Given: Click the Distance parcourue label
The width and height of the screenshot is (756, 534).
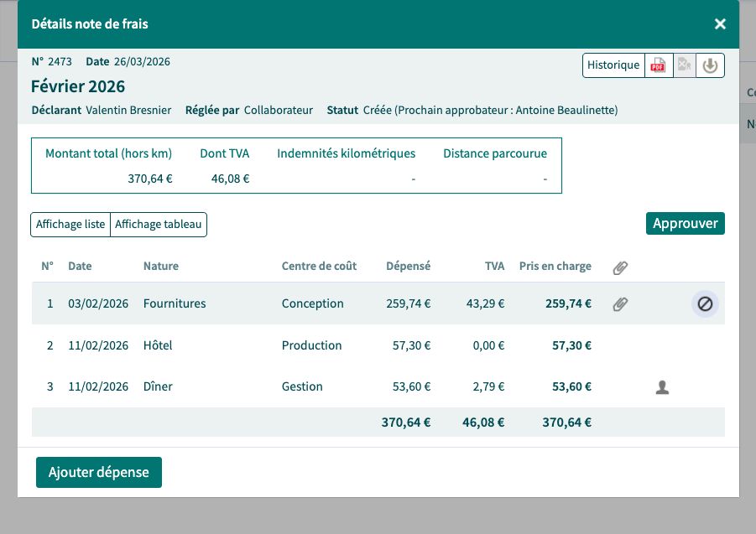Looking at the screenshot, I should click(495, 153).
